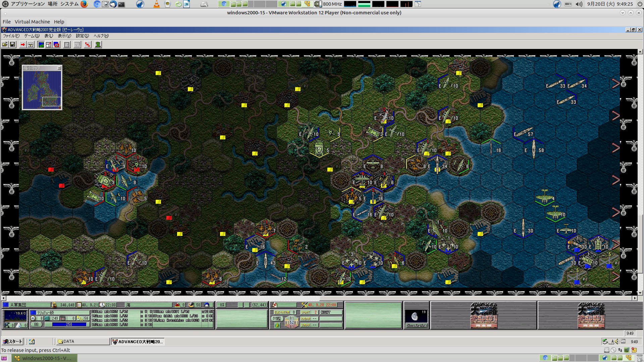Open the ファイル(F) menu
This screenshot has height=362, width=644.
click(x=11, y=36)
